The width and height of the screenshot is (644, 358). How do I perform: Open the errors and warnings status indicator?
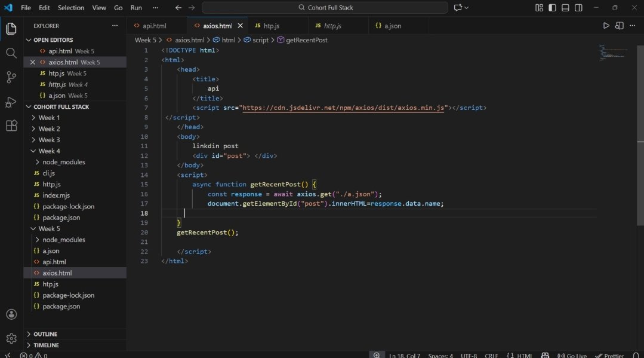33,355
